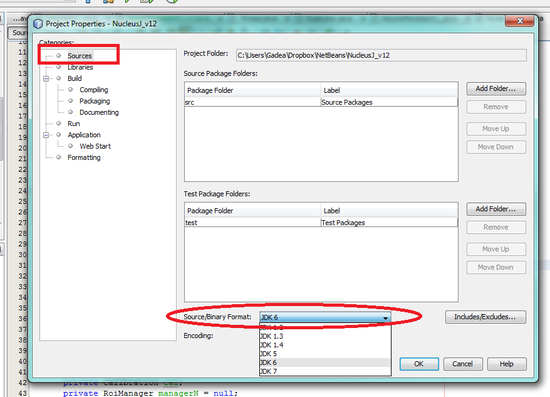Confirm with the OK button
The height and width of the screenshot is (397, 550).
coord(419,364)
